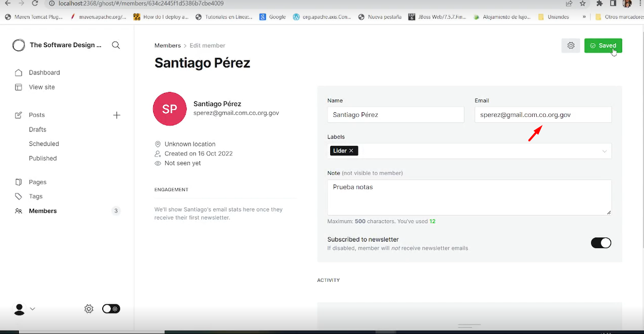644x334 pixels.
Task: Go to Drafts in the sidebar
Action: pos(37,129)
